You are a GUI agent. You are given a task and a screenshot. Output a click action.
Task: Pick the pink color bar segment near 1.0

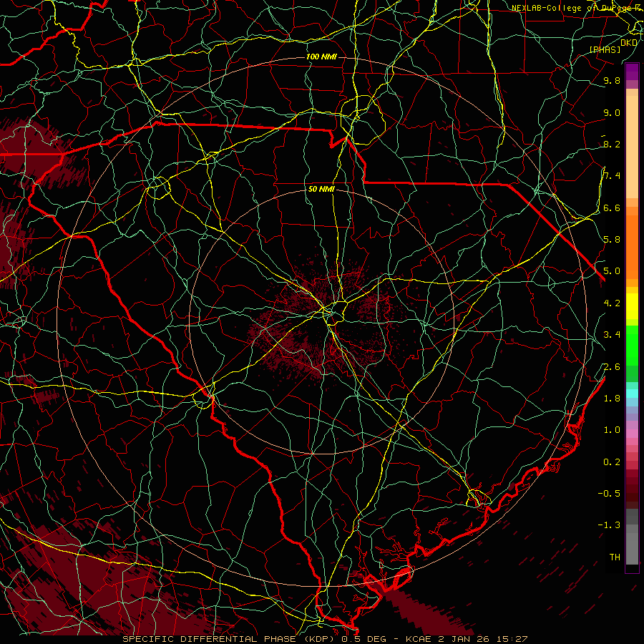[632, 433]
